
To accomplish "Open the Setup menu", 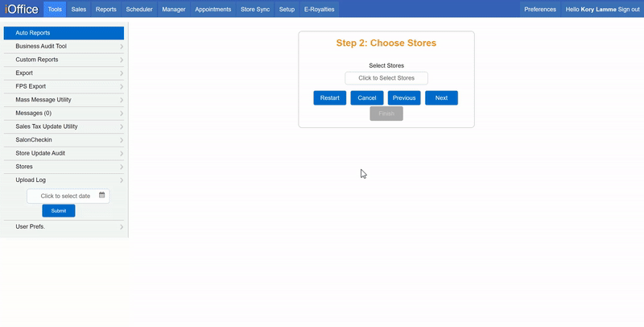I will click(x=287, y=9).
